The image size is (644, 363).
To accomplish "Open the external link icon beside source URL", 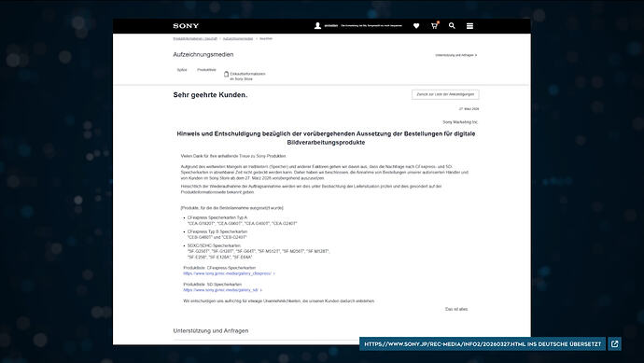I will coord(614,344).
